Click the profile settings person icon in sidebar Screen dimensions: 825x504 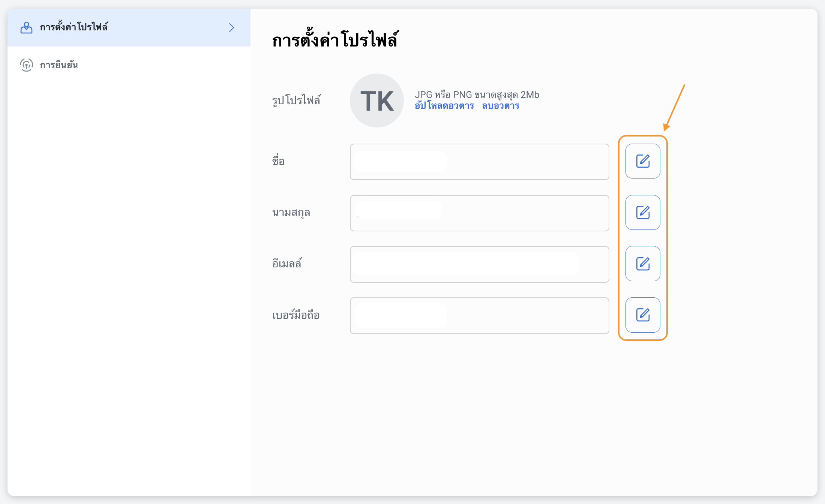pos(26,27)
